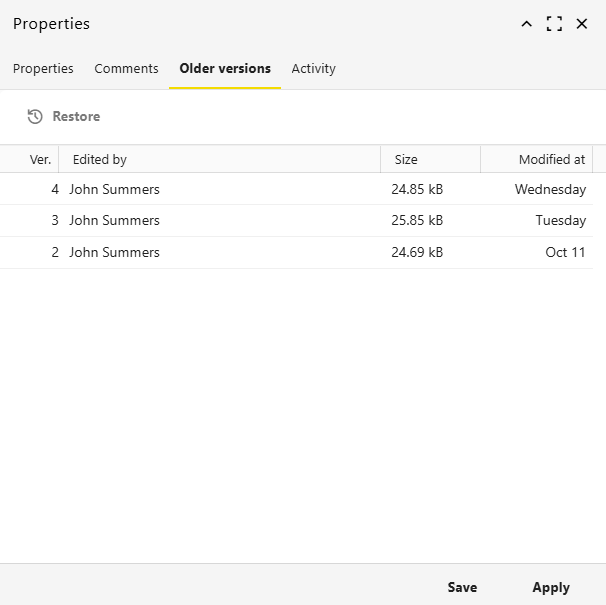The height and width of the screenshot is (605, 606).
Task: Select version 4 number cell
Action: coord(55,189)
